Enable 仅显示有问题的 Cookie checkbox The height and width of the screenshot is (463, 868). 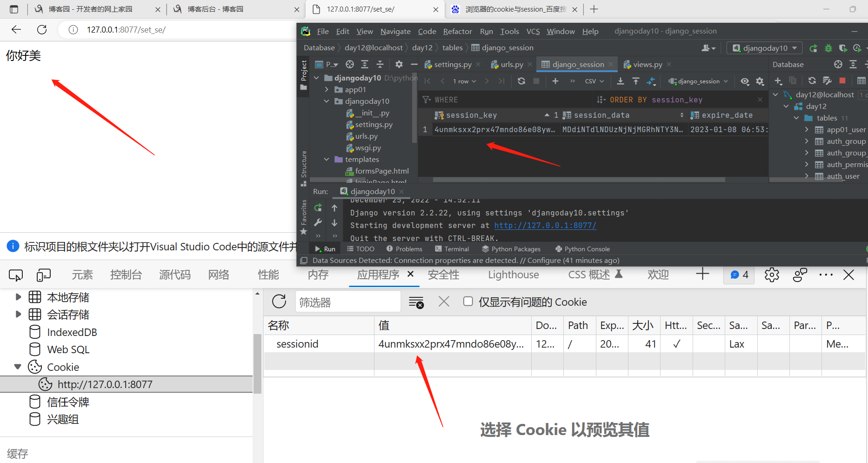point(468,302)
